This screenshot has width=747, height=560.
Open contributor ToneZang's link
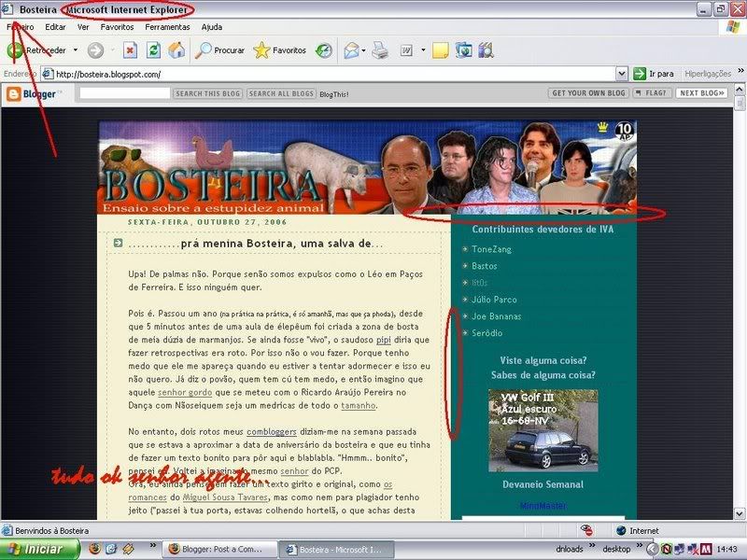click(491, 249)
